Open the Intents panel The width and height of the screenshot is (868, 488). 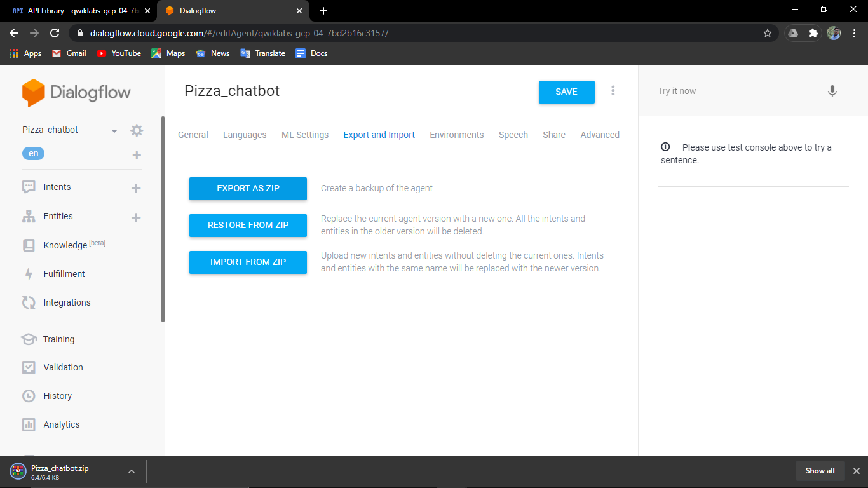click(x=57, y=187)
